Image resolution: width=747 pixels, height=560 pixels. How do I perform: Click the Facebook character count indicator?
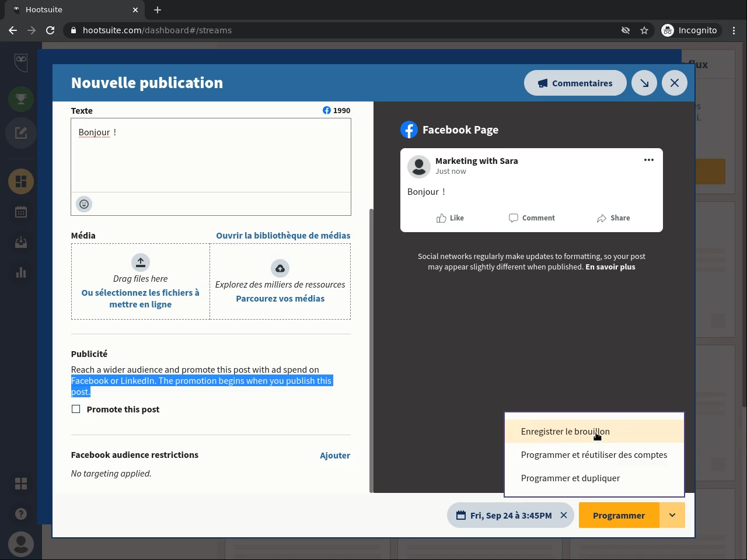tap(337, 110)
